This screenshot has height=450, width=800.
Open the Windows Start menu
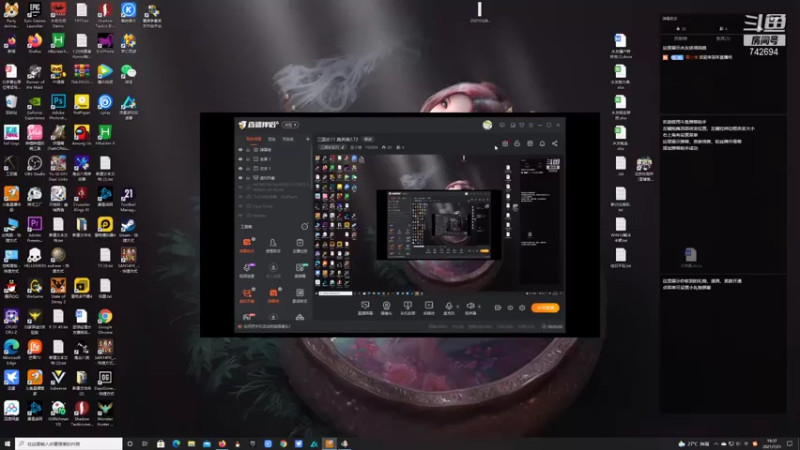click(7, 444)
